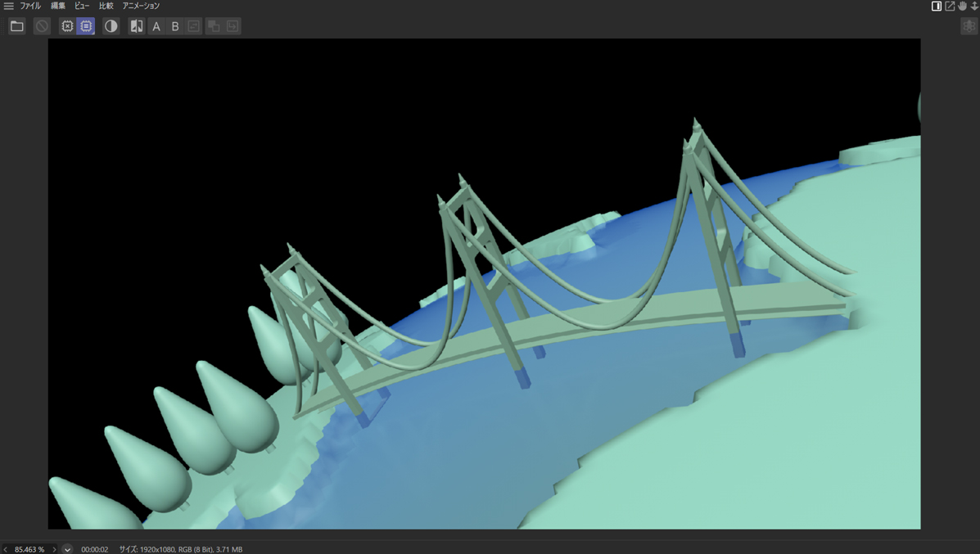Viewport: 980px width, 554px height.
Task: Set the current image as B
Action: 174,26
